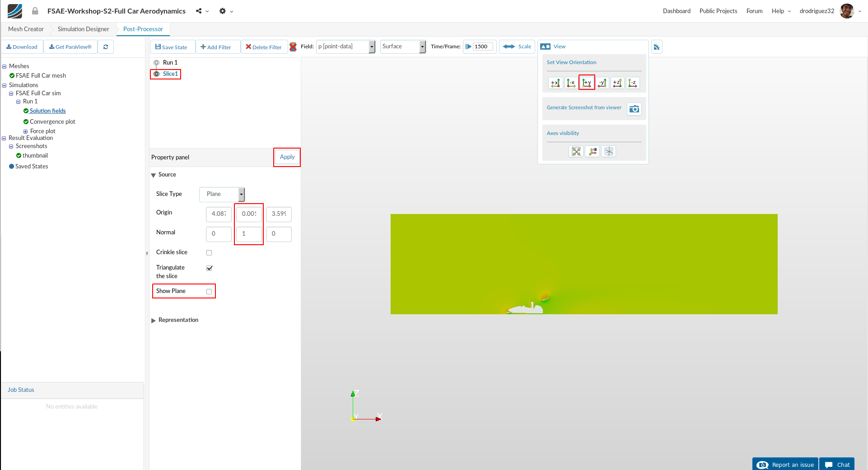The image size is (868, 470).
Task: Open the Field dropdown
Action: (x=345, y=47)
